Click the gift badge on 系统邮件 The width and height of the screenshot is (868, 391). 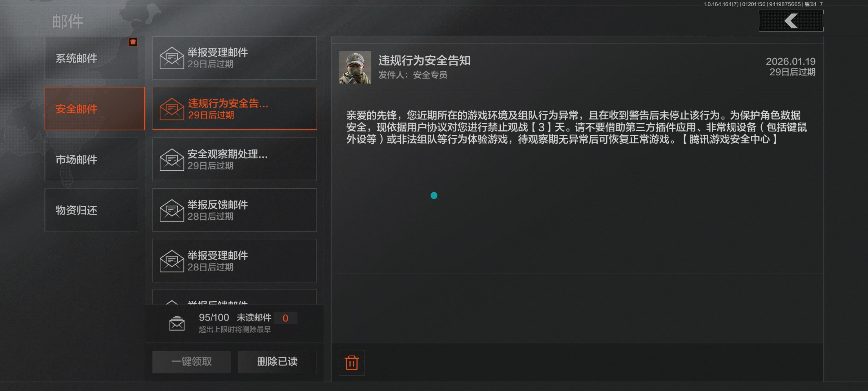[133, 42]
